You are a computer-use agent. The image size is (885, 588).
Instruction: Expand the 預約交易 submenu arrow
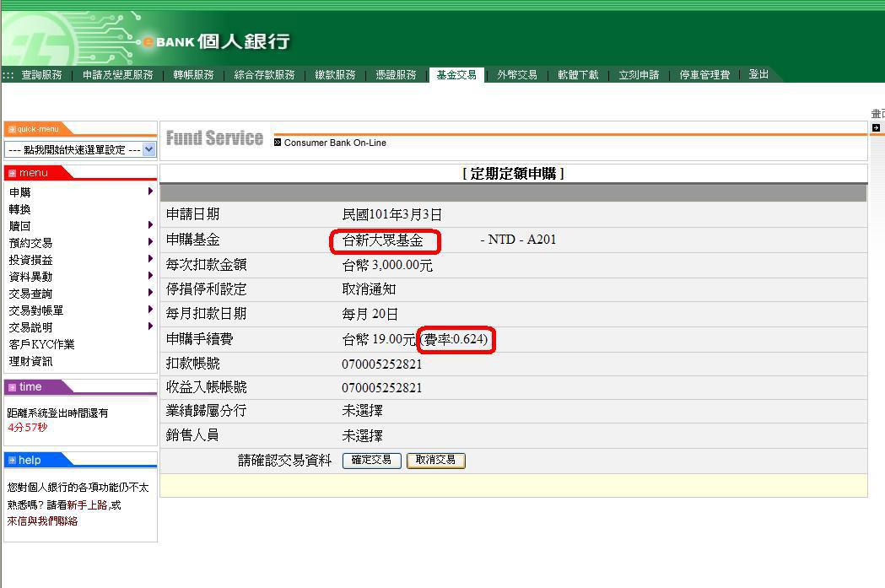150,242
